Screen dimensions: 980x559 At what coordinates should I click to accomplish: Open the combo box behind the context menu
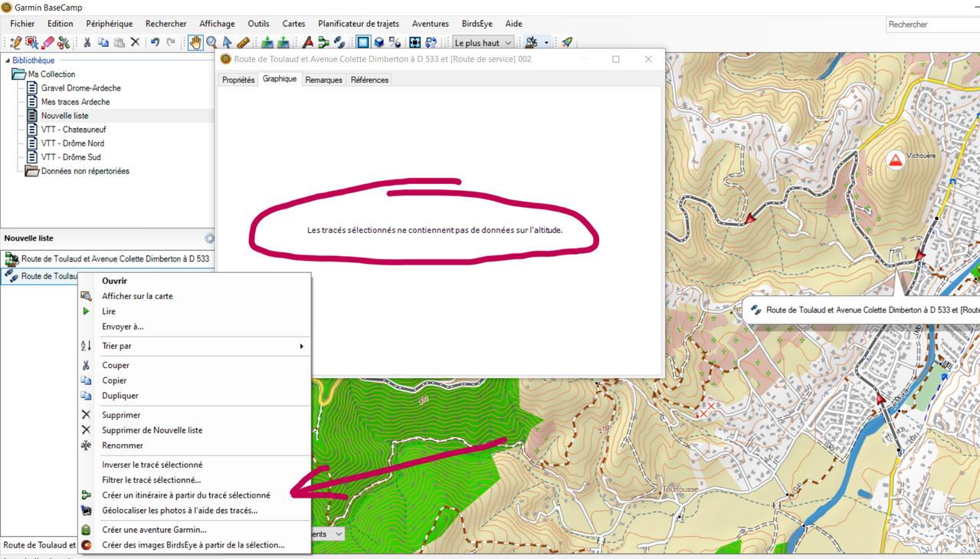tap(329, 534)
